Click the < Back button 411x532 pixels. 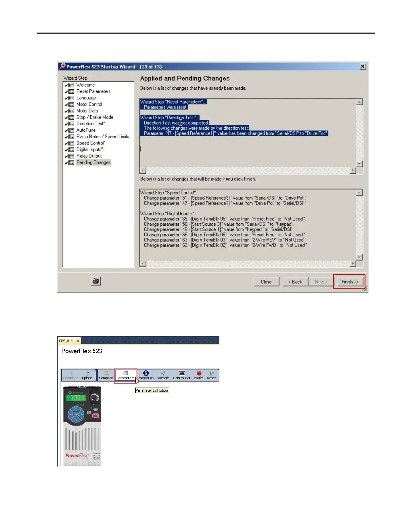tap(295, 282)
